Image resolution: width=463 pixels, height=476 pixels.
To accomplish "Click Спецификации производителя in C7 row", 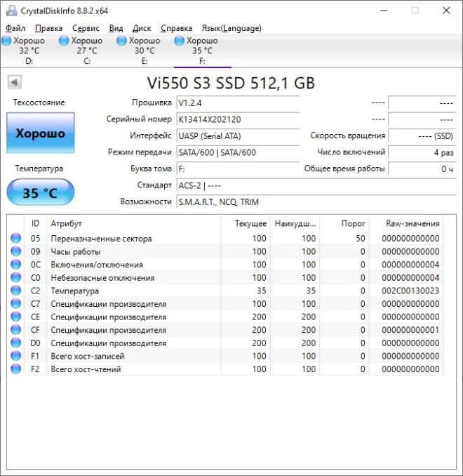I will coord(108,304).
